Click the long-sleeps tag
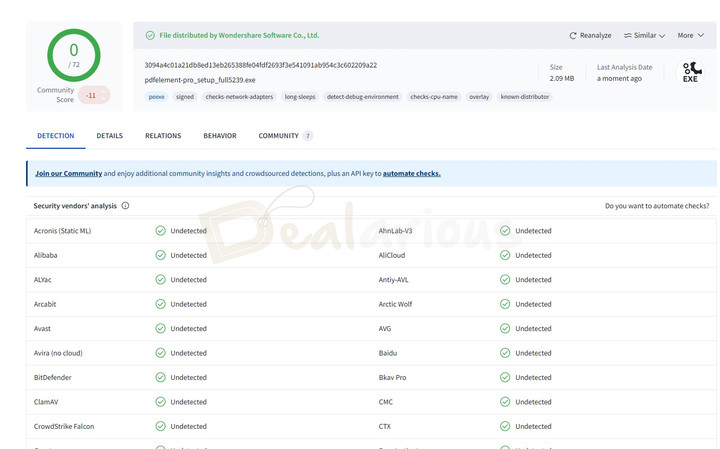Screen dimensions: 720x449 [x=300, y=97]
